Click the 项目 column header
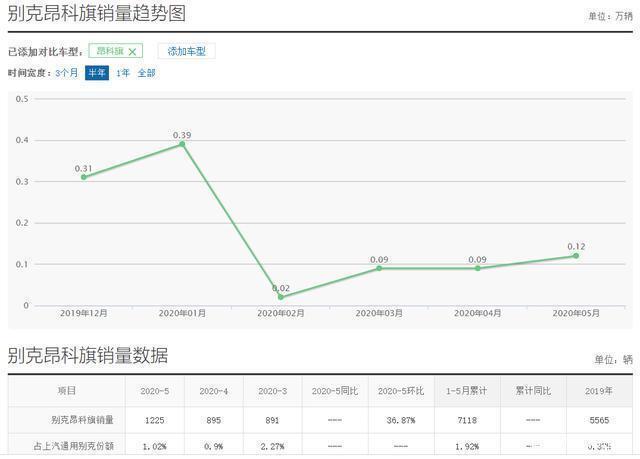Image resolution: width=640 pixels, height=459 pixels. point(67,391)
